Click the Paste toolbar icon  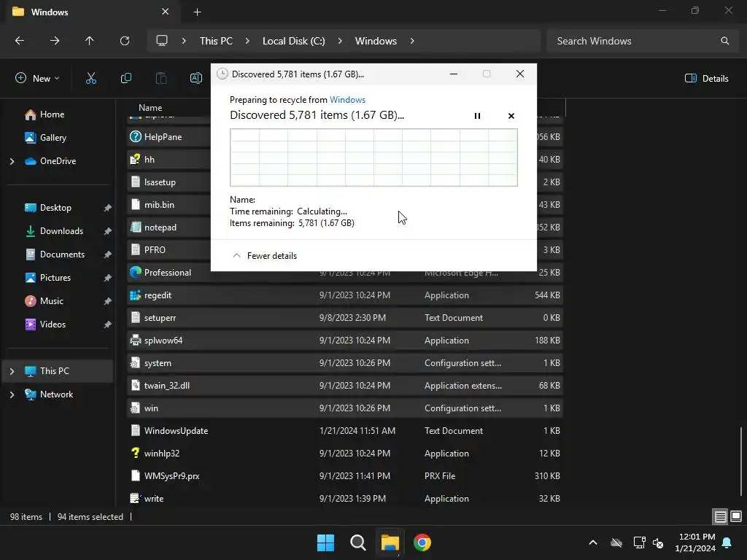161,78
